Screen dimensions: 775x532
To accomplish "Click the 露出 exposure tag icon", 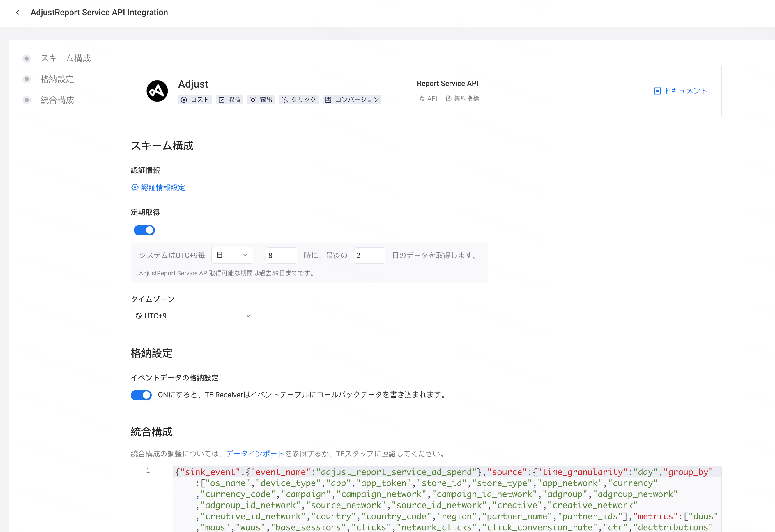I will point(253,100).
